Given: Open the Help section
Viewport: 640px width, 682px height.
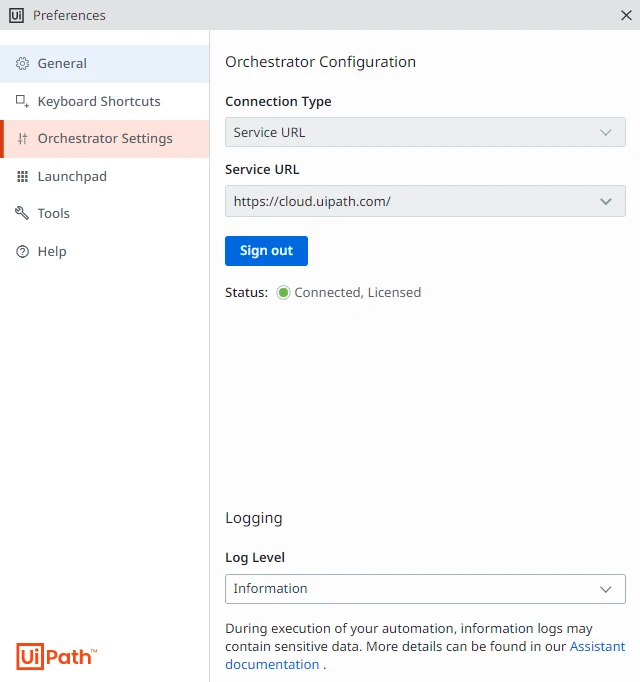Looking at the screenshot, I should pos(104,251).
